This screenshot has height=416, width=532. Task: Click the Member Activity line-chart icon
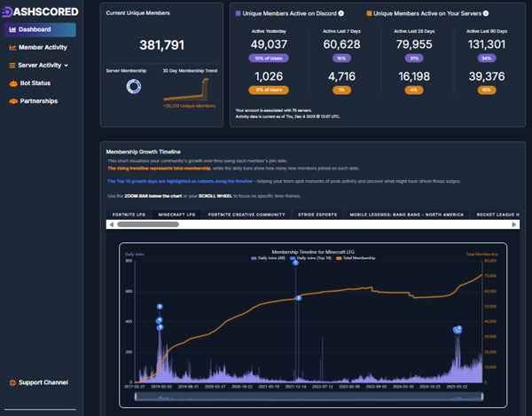pos(12,47)
